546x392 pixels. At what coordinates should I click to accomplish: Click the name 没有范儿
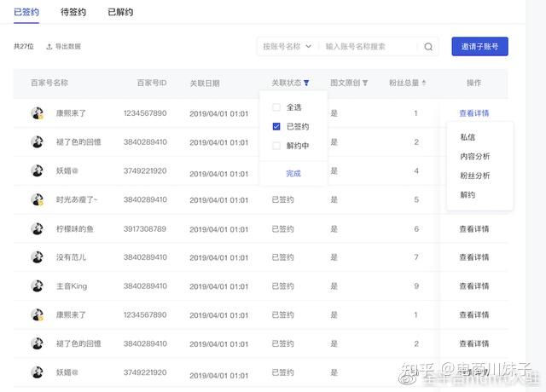(x=71, y=257)
